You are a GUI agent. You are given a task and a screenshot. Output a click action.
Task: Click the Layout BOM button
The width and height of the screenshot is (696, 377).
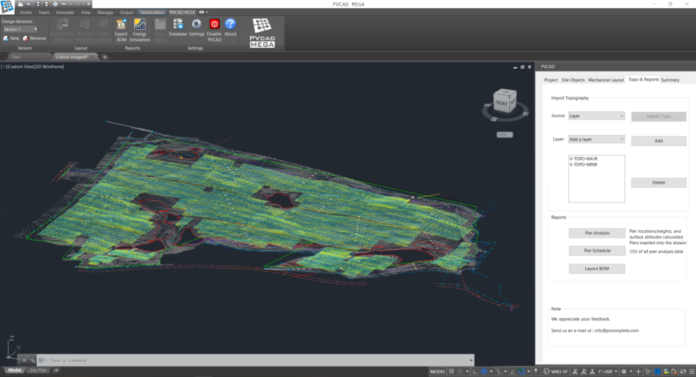click(597, 269)
